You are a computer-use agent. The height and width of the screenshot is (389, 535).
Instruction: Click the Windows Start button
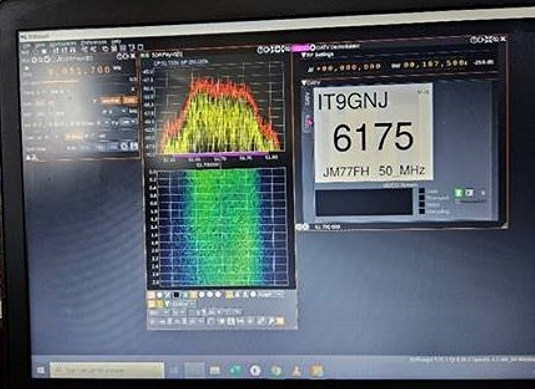[41, 370]
